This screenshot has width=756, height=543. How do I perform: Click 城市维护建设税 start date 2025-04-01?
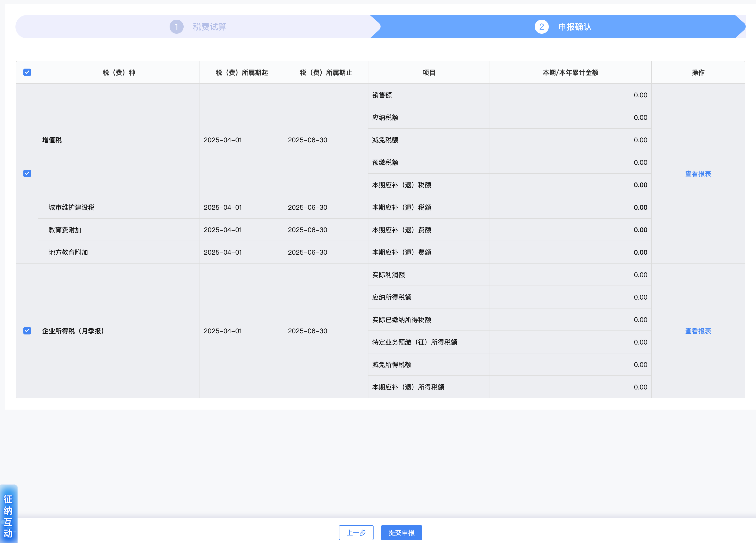(223, 207)
